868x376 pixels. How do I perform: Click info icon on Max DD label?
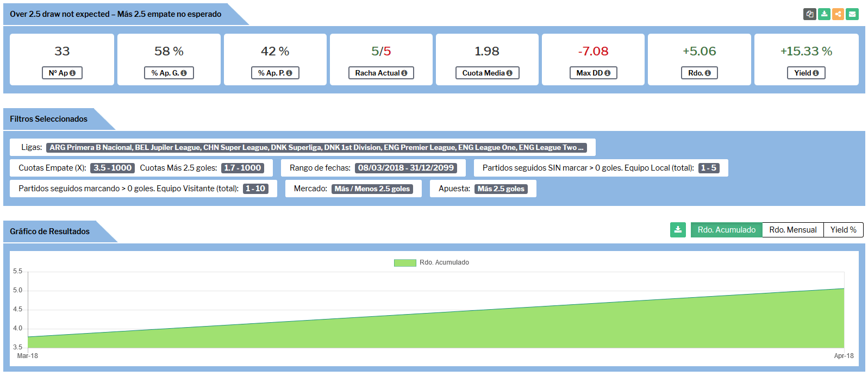click(x=607, y=73)
